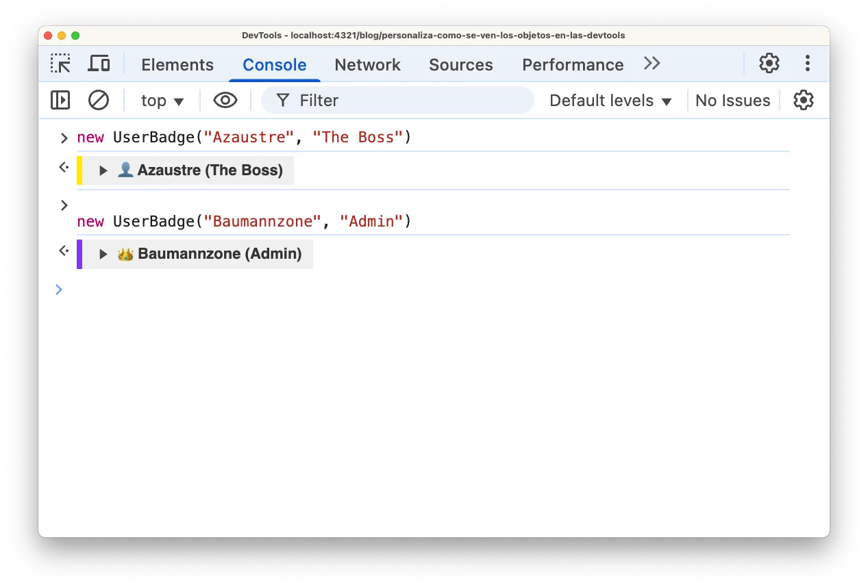Click the purple color bar beside Baumannzone
The height and width of the screenshot is (588, 868).
79,254
